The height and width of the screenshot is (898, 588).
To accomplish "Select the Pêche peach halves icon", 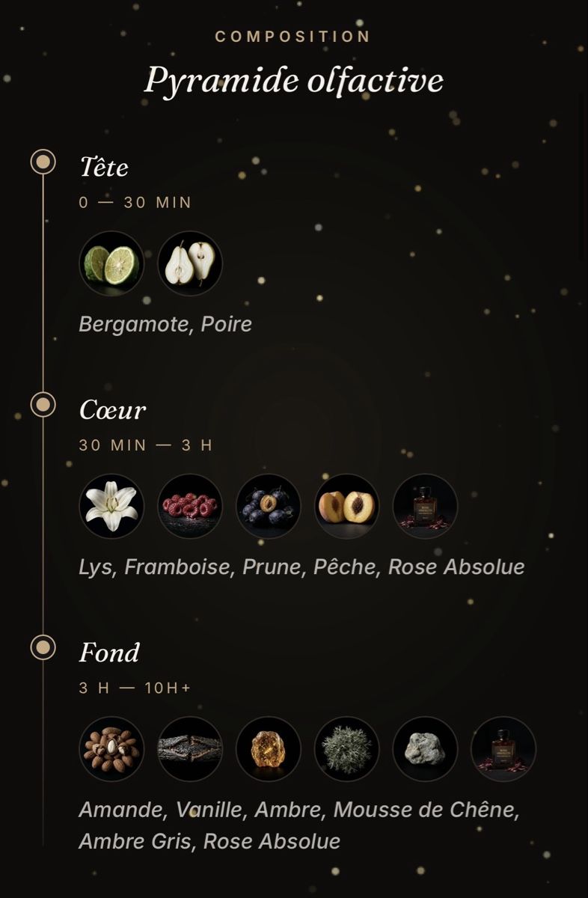I will pos(346,507).
